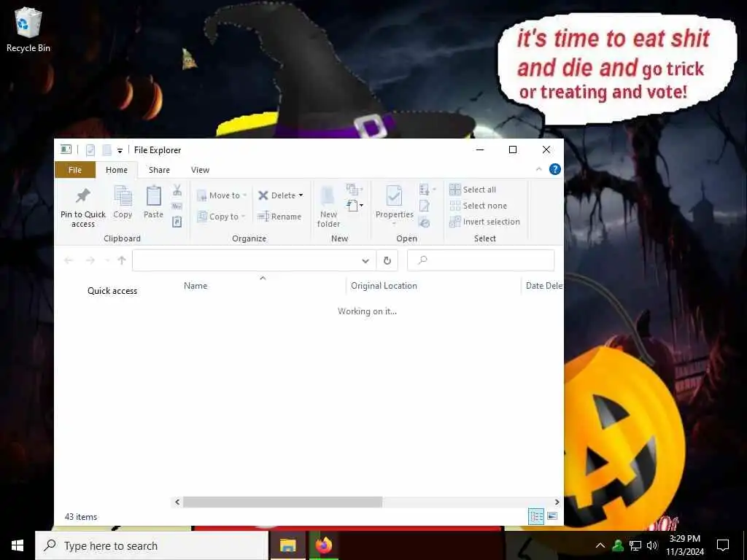Click the Windows Start button

tap(18, 545)
